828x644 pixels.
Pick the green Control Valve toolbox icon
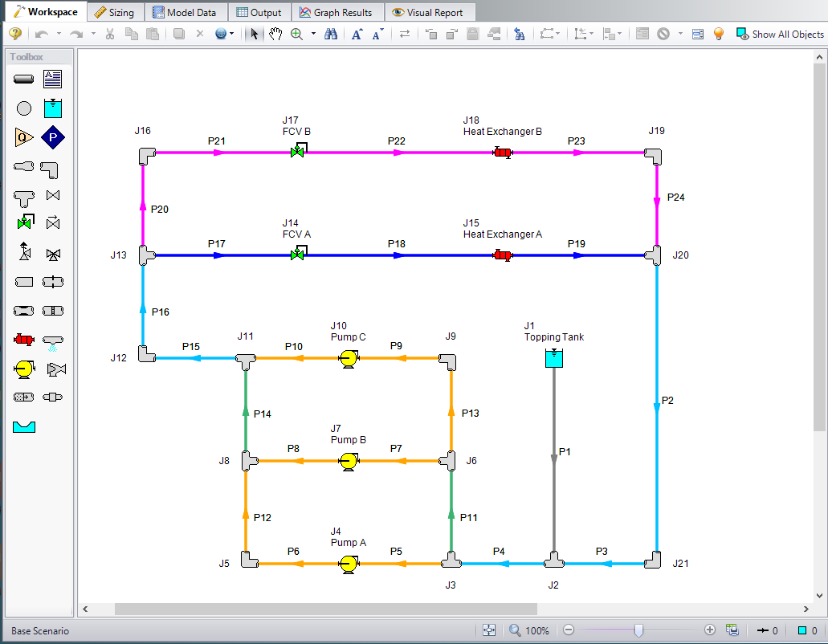24,222
